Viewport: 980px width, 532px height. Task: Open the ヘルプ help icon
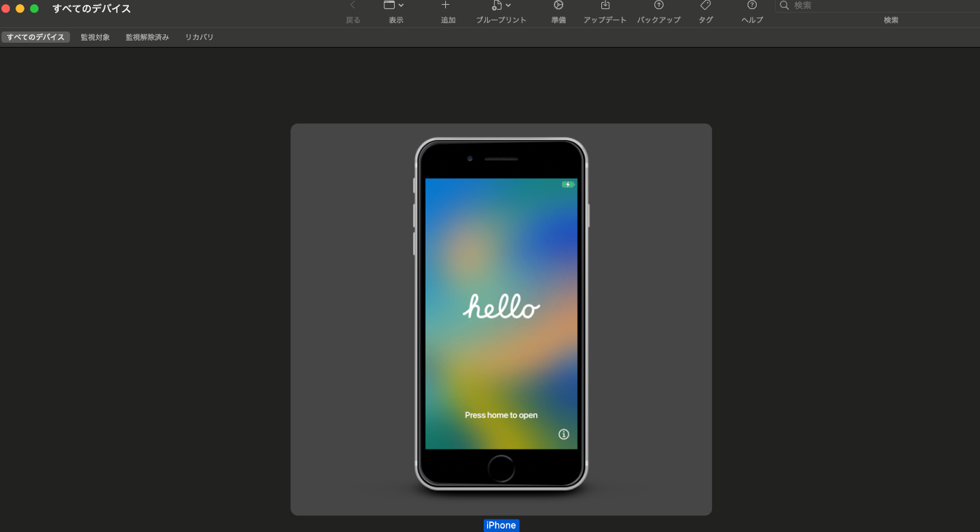[752, 5]
